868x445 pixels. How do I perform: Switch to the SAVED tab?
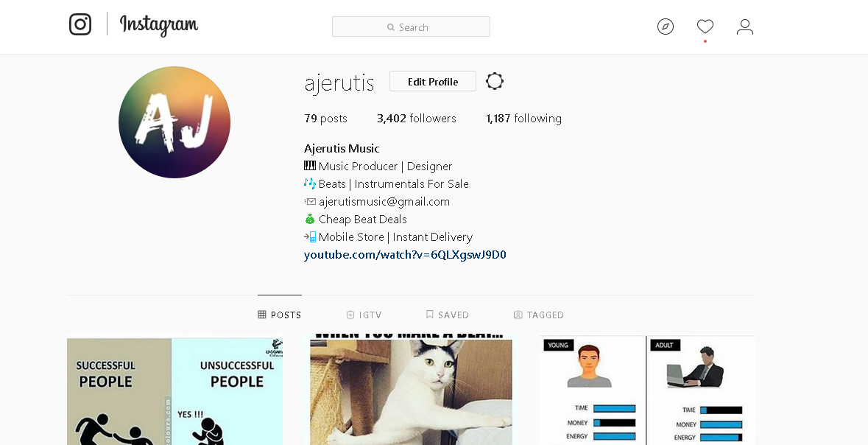point(448,315)
